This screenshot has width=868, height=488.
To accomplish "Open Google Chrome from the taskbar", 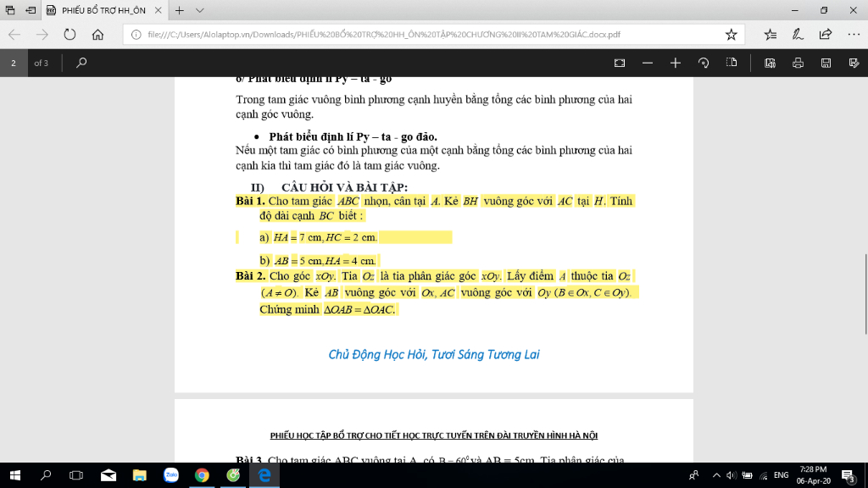I will [202, 475].
